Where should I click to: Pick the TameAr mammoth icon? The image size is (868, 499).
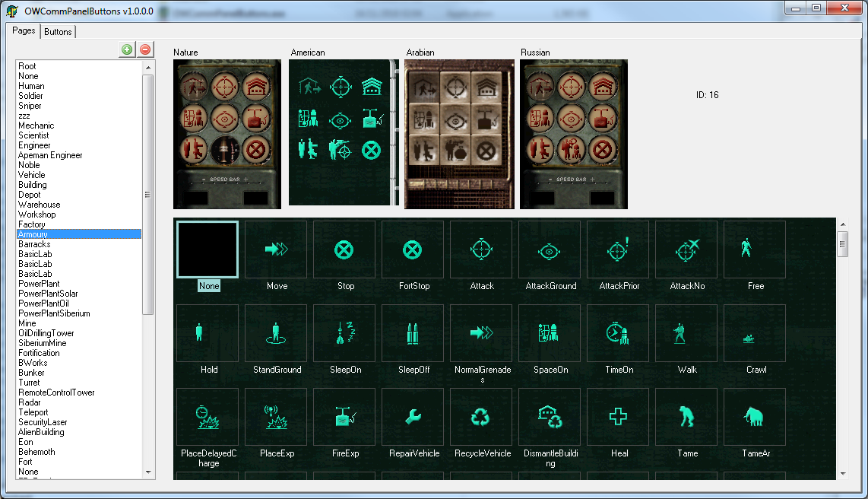coord(755,417)
